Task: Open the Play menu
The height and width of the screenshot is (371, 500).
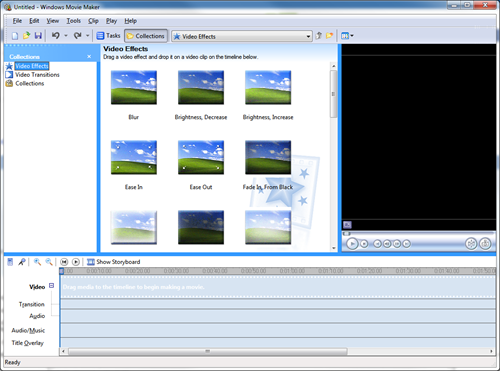Action: point(111,21)
